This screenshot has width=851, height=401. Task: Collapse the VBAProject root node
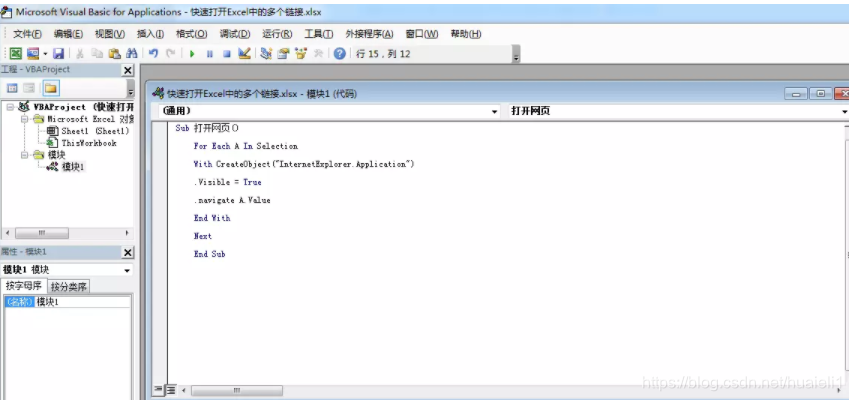tap(10, 107)
